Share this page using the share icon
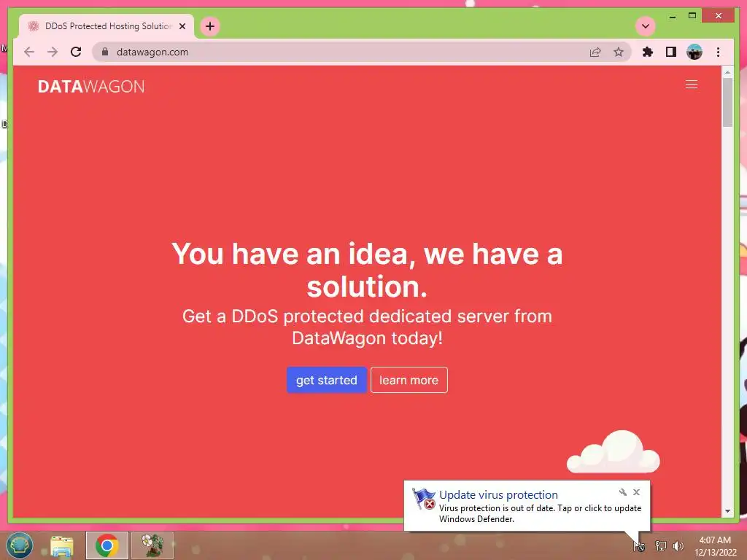 click(x=595, y=52)
